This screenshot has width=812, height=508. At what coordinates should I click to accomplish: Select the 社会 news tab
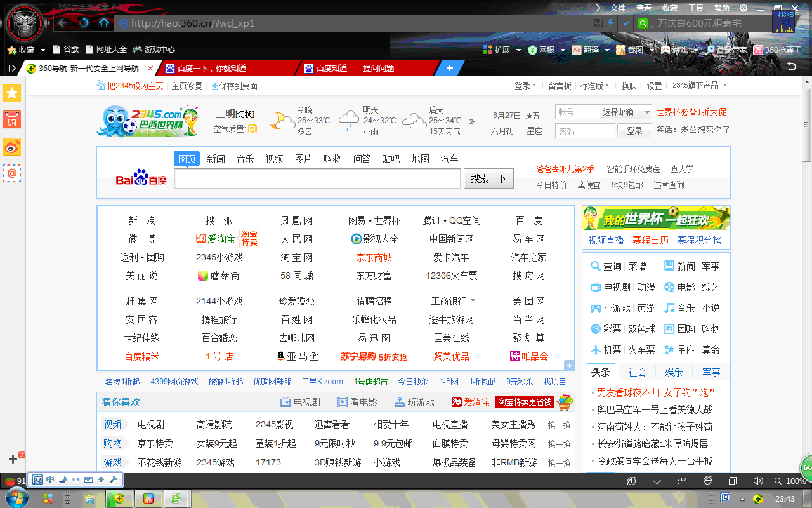tap(637, 372)
